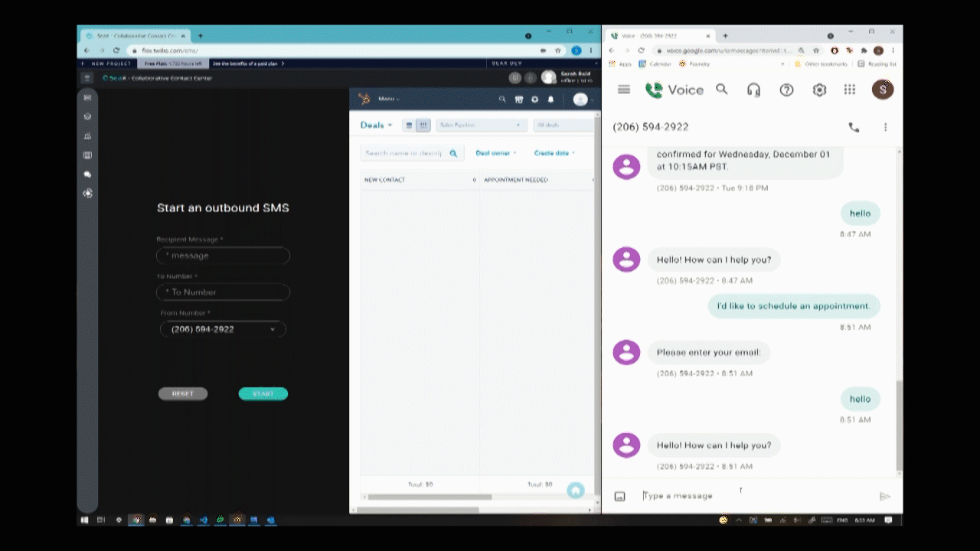The image size is (980, 551).
Task: Expand the Deal owner filter dropdown
Action: pos(495,152)
